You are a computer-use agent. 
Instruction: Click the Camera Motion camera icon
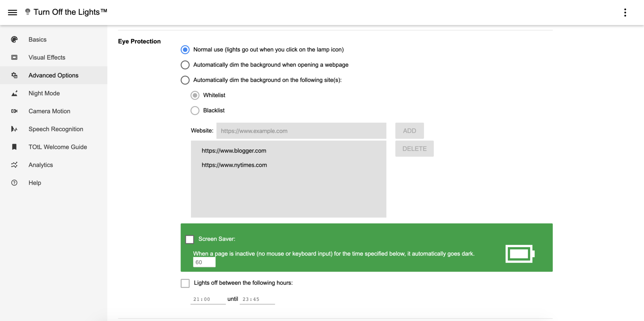pos(14,111)
